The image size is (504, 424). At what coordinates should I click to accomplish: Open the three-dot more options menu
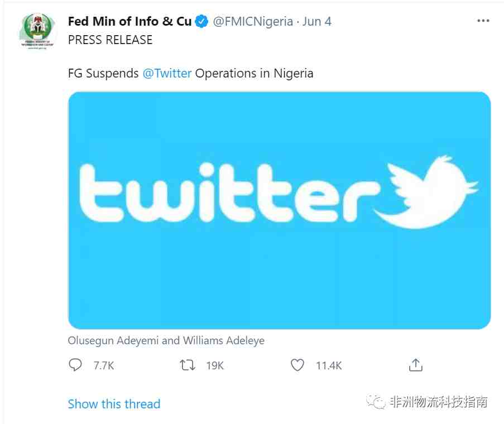tap(483, 21)
